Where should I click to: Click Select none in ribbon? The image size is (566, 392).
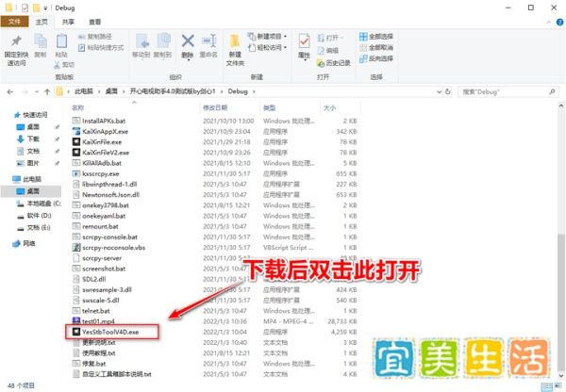(x=376, y=48)
